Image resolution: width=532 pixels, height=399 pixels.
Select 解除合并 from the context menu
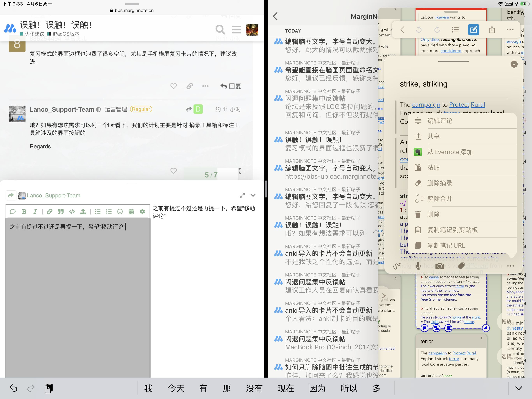point(462,199)
